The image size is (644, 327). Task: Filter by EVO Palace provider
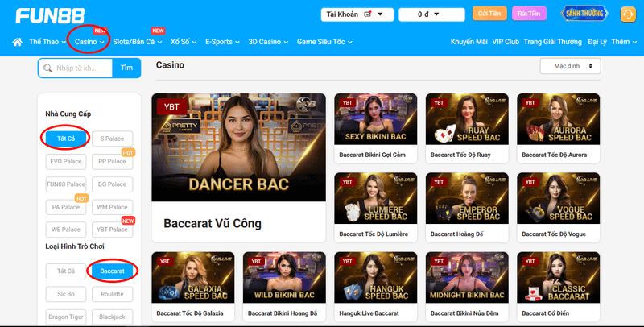click(66, 161)
